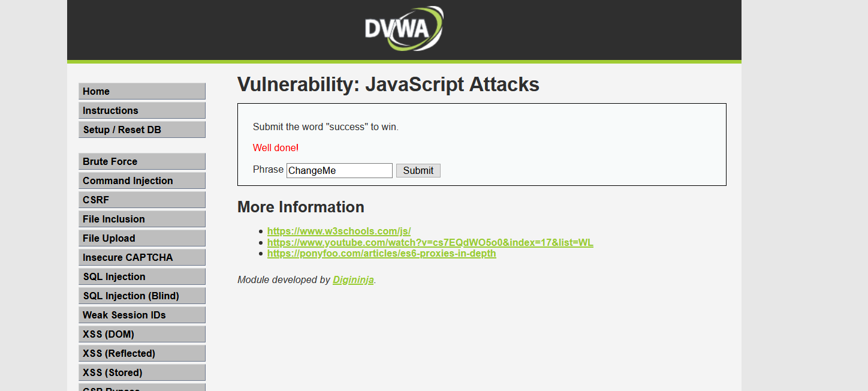The height and width of the screenshot is (391, 868).
Task: Open File Inclusion module
Action: 141,219
